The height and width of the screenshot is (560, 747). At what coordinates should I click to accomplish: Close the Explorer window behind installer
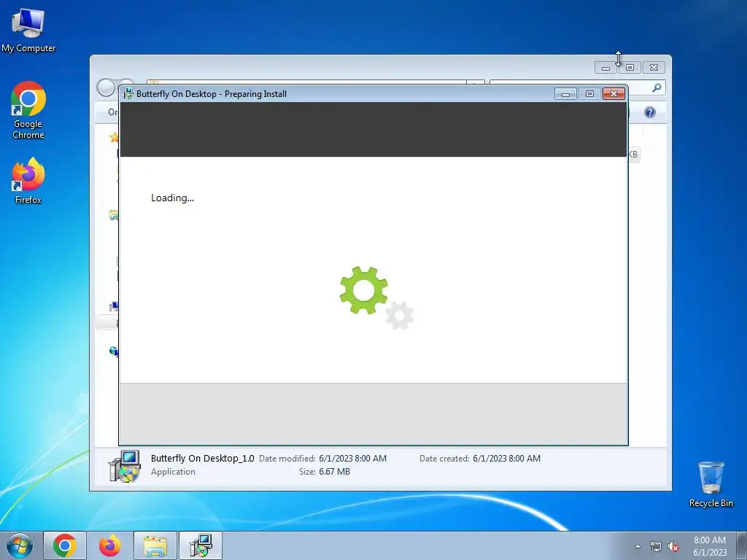pos(654,68)
